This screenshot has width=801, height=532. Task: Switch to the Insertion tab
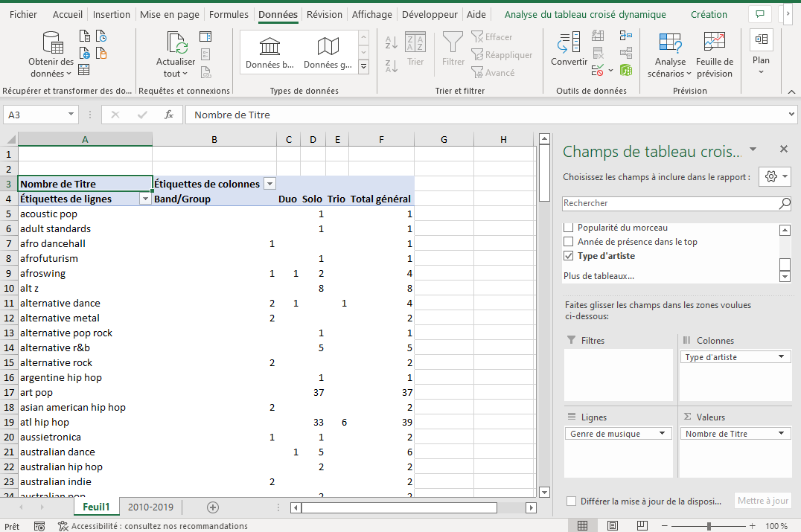coord(112,14)
